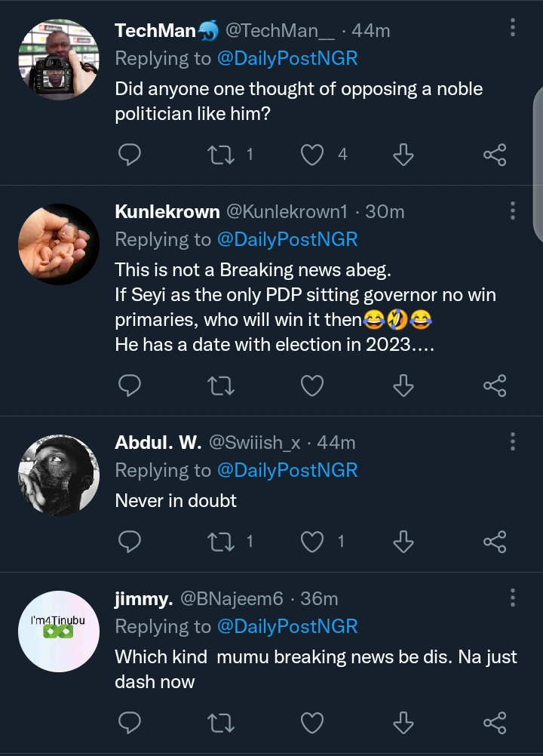Like TechMan's tweet about noble politician

[312, 155]
